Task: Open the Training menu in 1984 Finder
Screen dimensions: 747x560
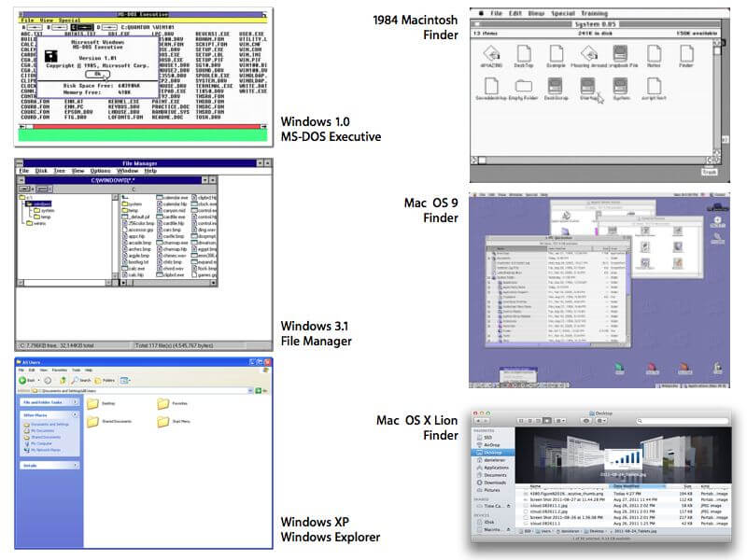Action: click(594, 13)
